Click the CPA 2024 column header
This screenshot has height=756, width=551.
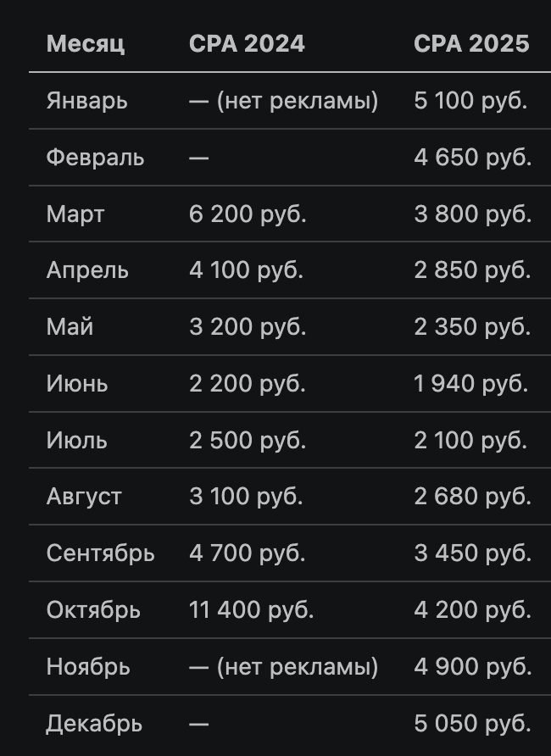[247, 43]
